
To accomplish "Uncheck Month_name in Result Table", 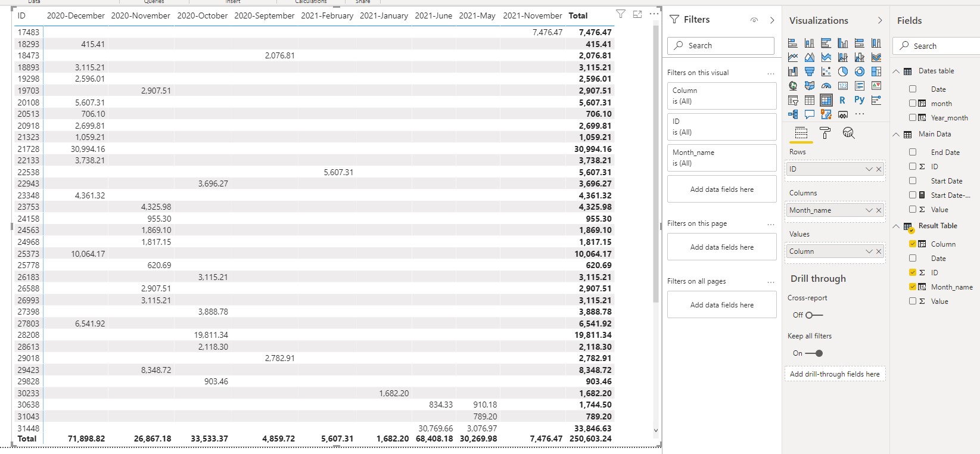I will coord(913,287).
